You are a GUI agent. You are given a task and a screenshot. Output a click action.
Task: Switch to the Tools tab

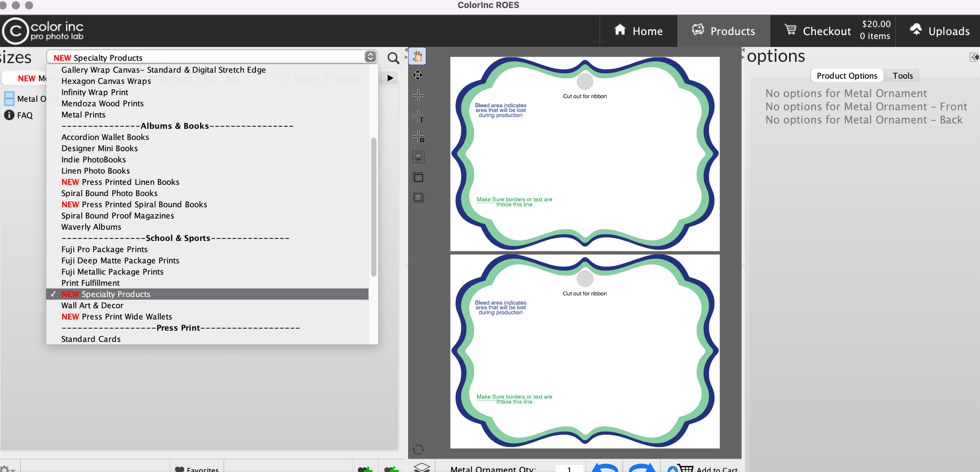902,76
